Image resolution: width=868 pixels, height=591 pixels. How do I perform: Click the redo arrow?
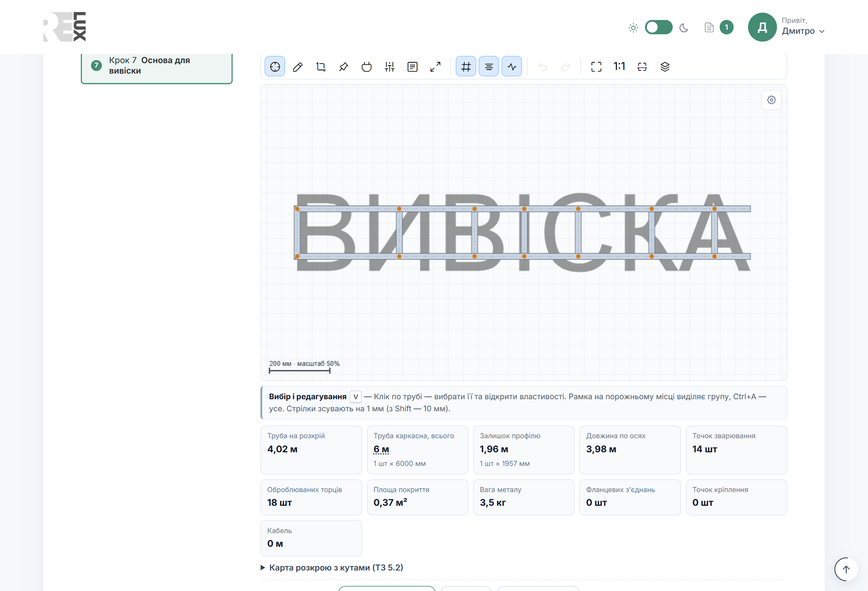(565, 67)
